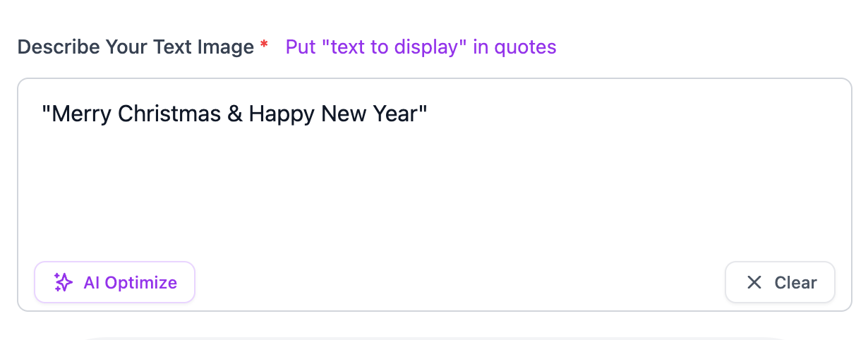Click the word "quotes" in the hint

525,47
